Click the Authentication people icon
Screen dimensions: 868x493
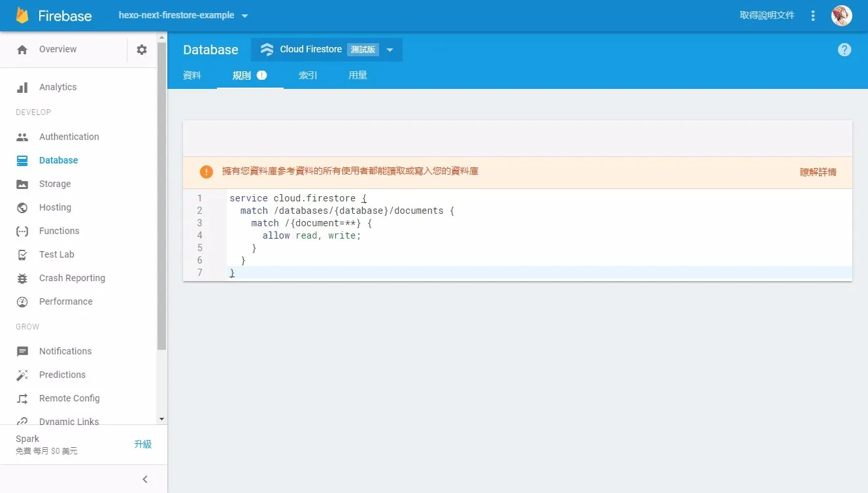click(22, 137)
